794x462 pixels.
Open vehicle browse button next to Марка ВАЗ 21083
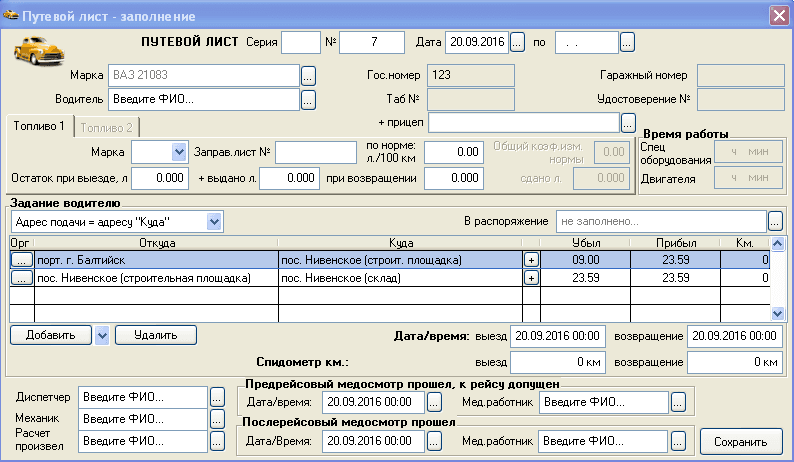(308, 75)
